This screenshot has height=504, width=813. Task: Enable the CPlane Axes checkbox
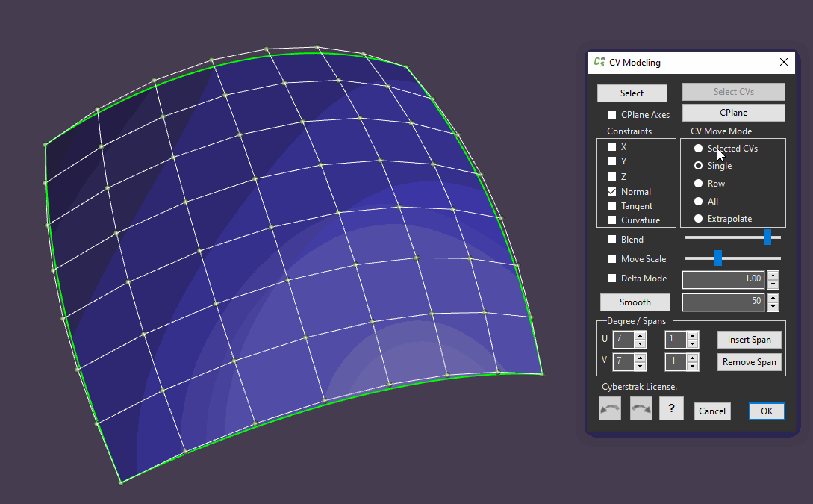(x=612, y=115)
